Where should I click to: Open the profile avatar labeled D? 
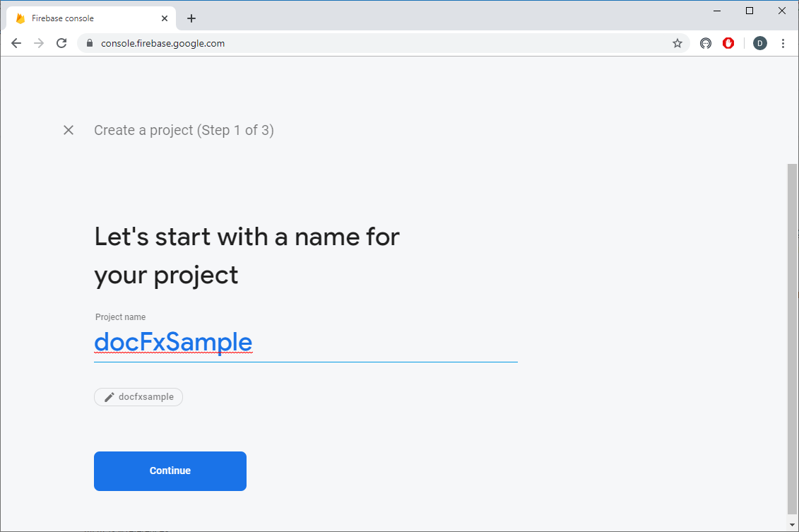point(760,43)
